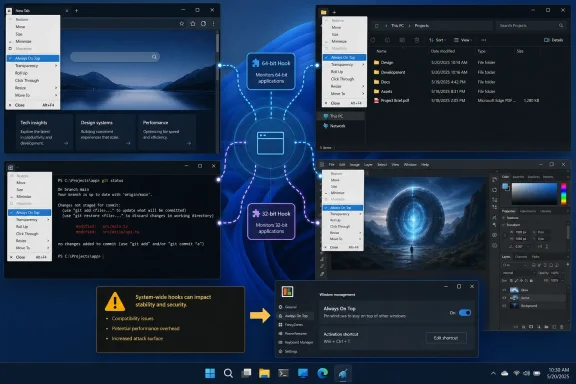Click the rainbow hue strip in the Color panel

(x=564, y=194)
